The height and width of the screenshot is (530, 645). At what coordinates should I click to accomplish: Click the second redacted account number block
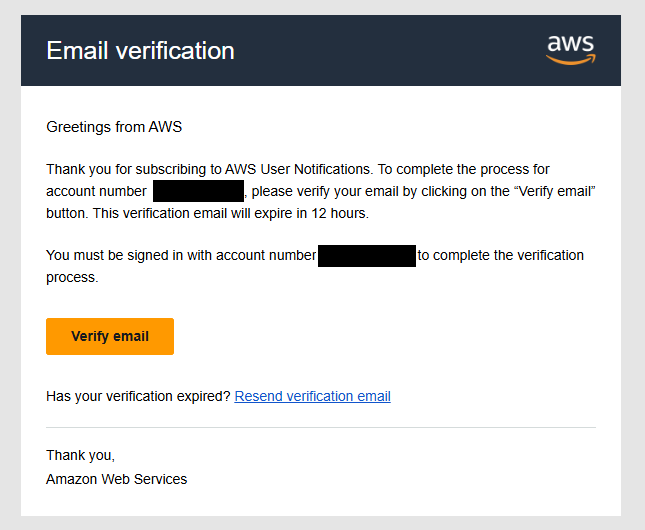[367, 256]
